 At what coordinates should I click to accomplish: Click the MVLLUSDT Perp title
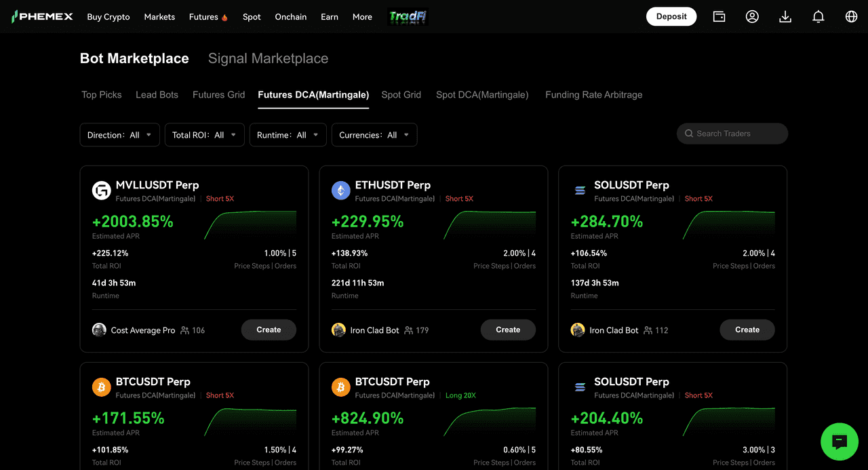click(157, 185)
